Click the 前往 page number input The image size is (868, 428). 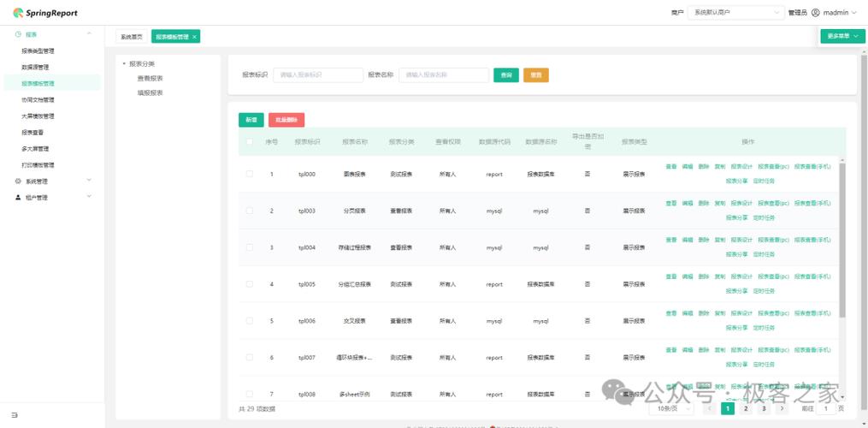click(826, 408)
